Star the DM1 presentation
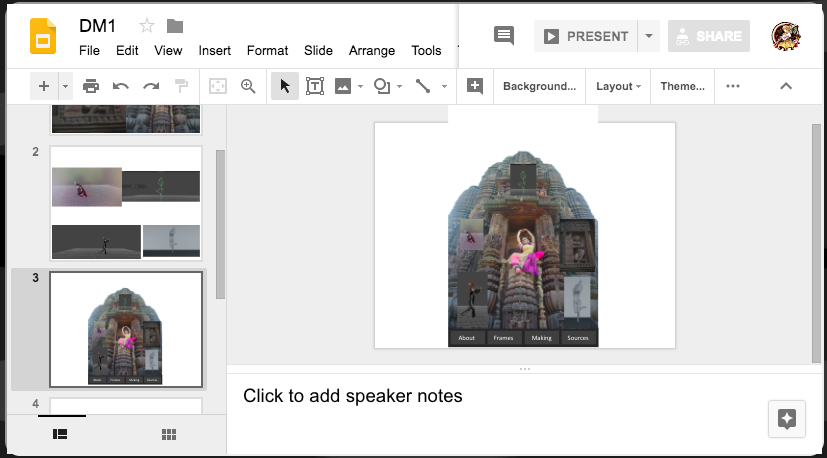827x458 pixels. point(147,25)
